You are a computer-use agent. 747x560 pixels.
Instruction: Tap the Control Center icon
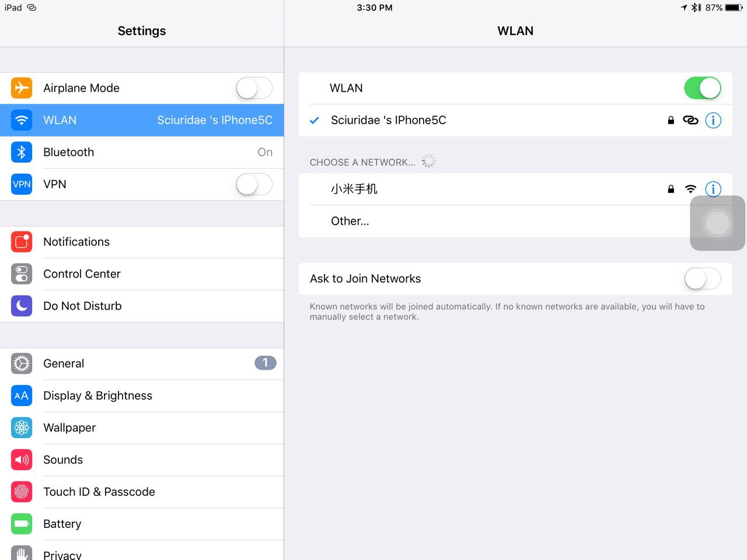(22, 274)
